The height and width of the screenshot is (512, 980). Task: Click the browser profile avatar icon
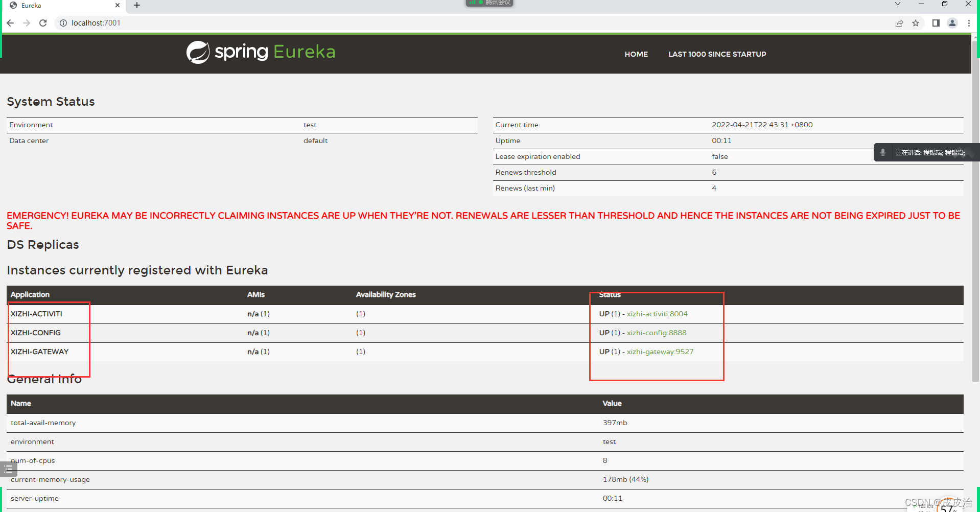pos(952,23)
